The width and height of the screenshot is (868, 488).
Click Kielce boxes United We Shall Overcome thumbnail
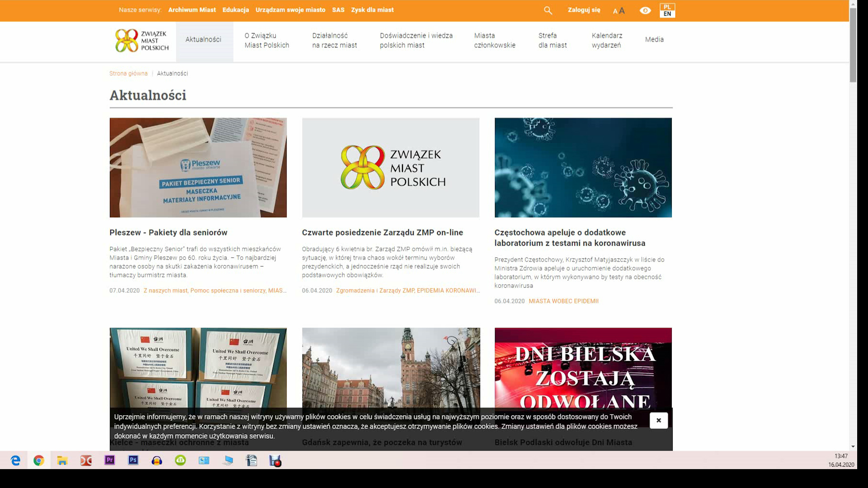(198, 368)
